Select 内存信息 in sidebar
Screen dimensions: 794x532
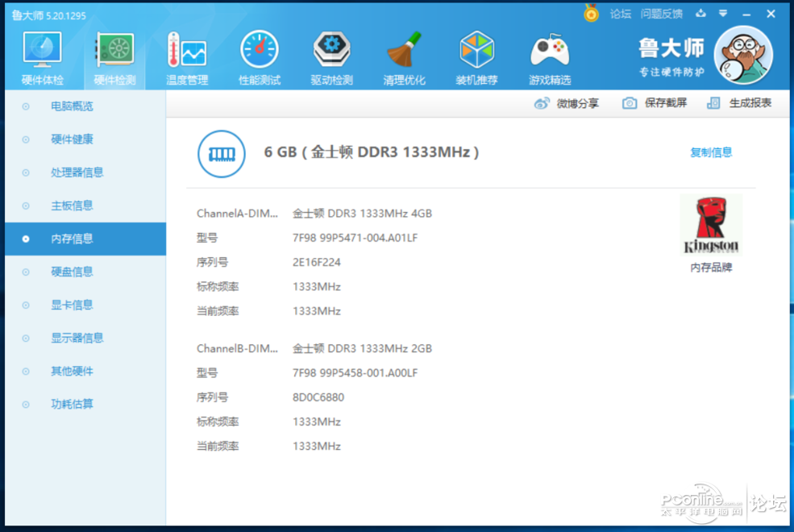pos(85,239)
